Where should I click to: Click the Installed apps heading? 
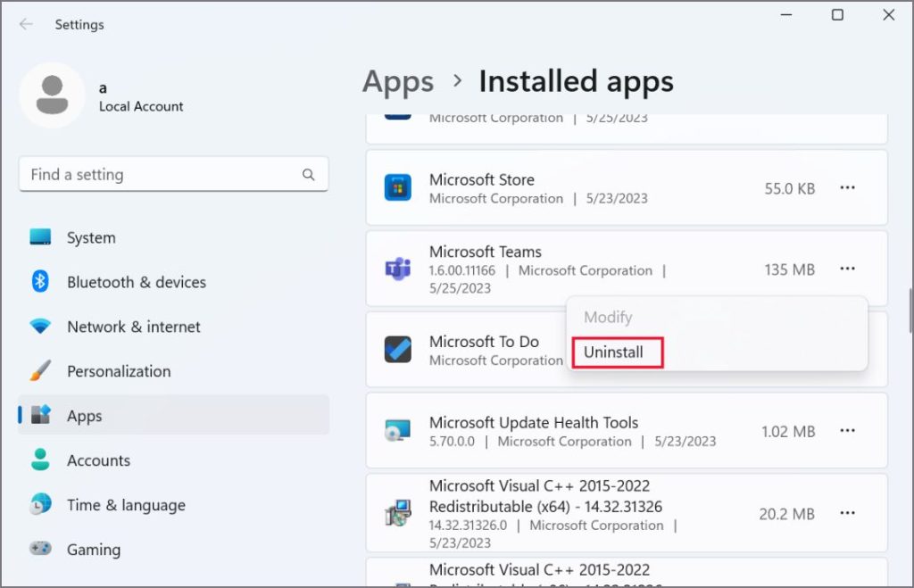[576, 81]
